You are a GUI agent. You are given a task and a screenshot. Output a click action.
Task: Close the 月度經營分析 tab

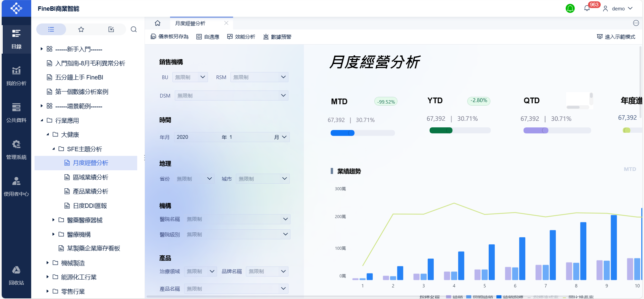click(226, 23)
